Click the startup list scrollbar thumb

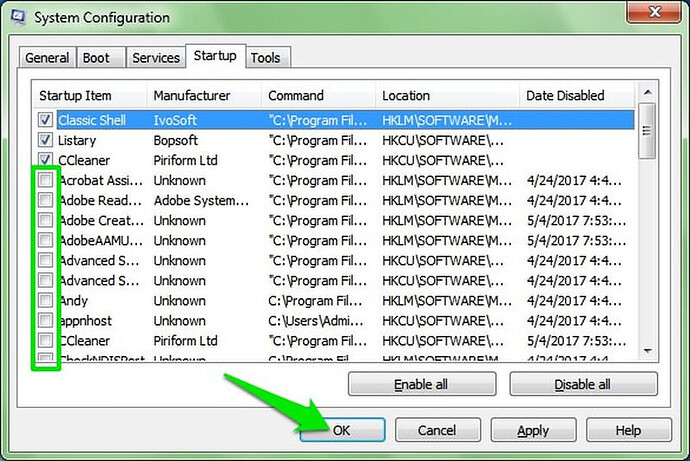tap(647, 131)
